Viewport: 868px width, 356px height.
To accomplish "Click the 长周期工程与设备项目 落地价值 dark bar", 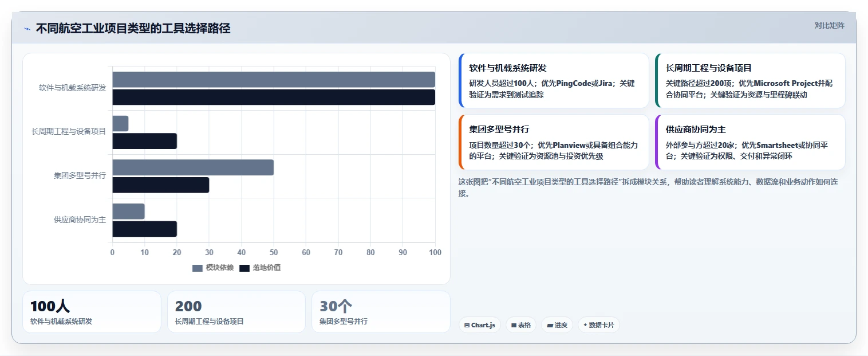I will click(144, 141).
